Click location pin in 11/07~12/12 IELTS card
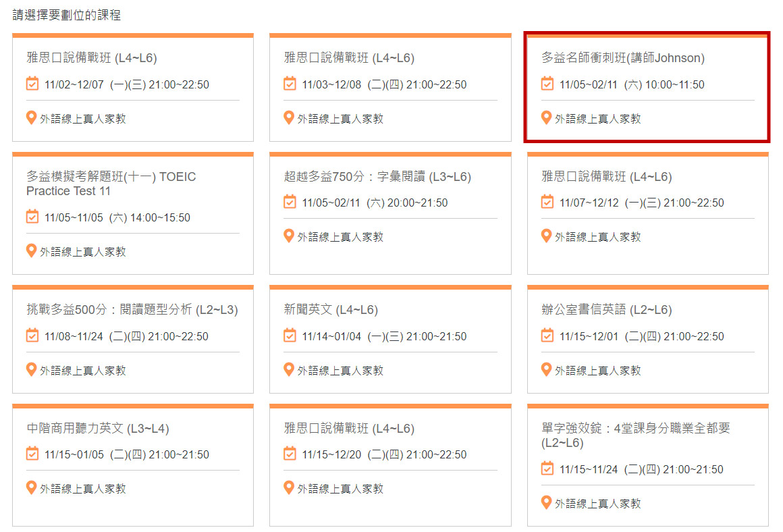Screen dimensions: 783x532 coord(546,236)
